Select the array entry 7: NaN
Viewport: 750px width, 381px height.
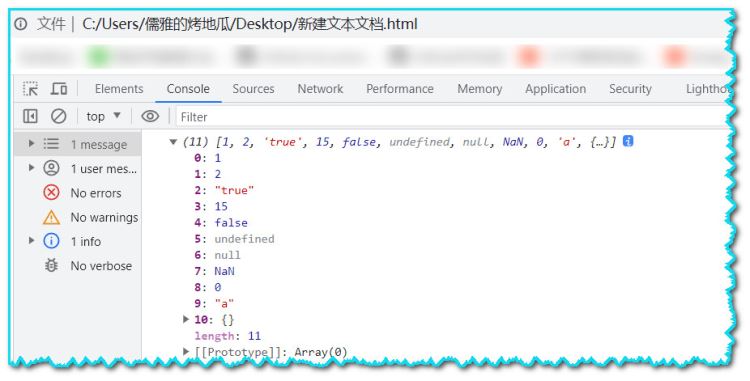pos(214,271)
